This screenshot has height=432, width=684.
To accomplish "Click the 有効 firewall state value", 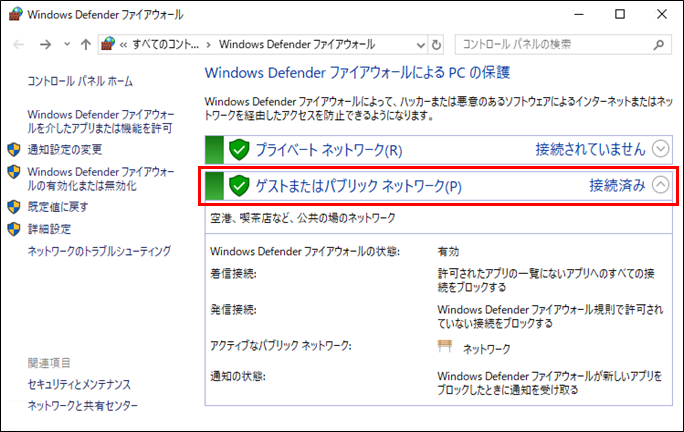I will tap(448, 252).
